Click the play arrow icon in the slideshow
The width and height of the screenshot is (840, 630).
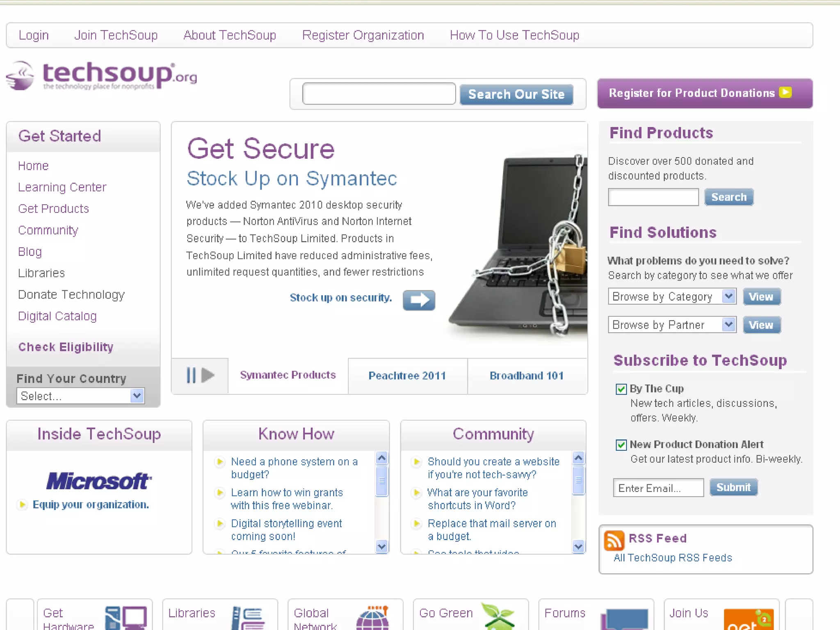pyautogui.click(x=208, y=375)
